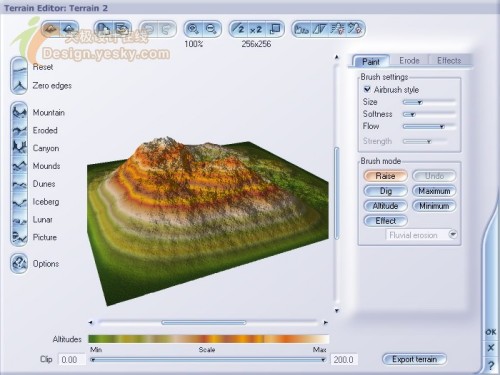500x375 pixels.
Task: Switch to the Effects tab
Action: 449,61
